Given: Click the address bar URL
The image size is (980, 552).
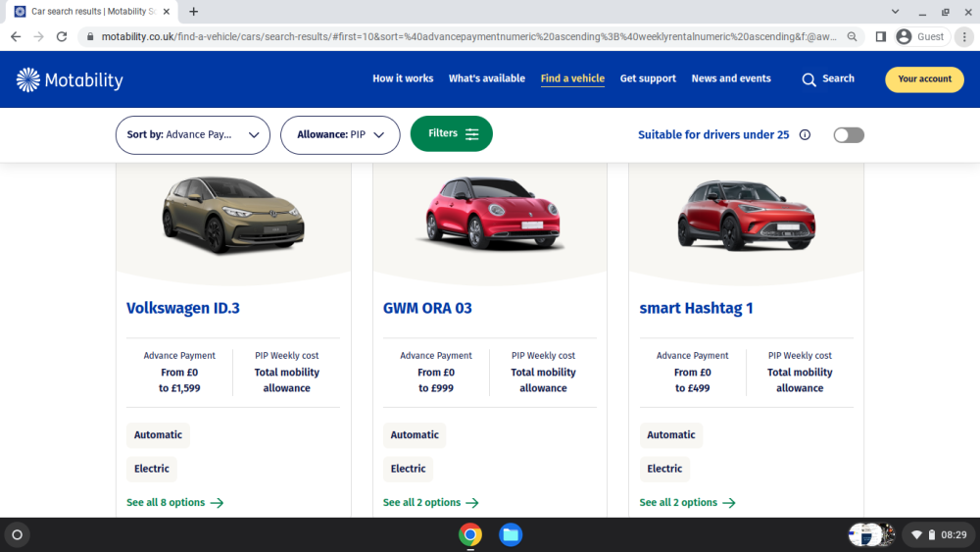Looking at the screenshot, I should [x=468, y=37].
